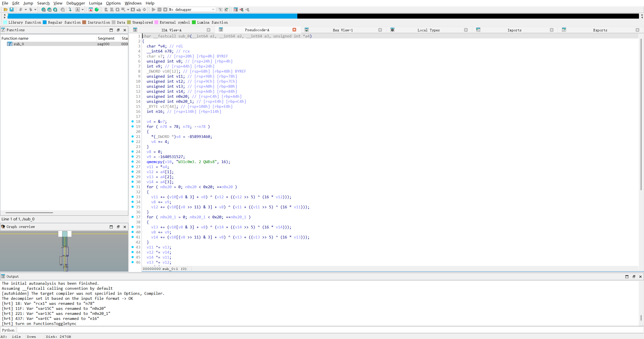The height and width of the screenshot is (339, 644).
Task: Select sub_0 in the Functions list
Action: coord(19,44)
